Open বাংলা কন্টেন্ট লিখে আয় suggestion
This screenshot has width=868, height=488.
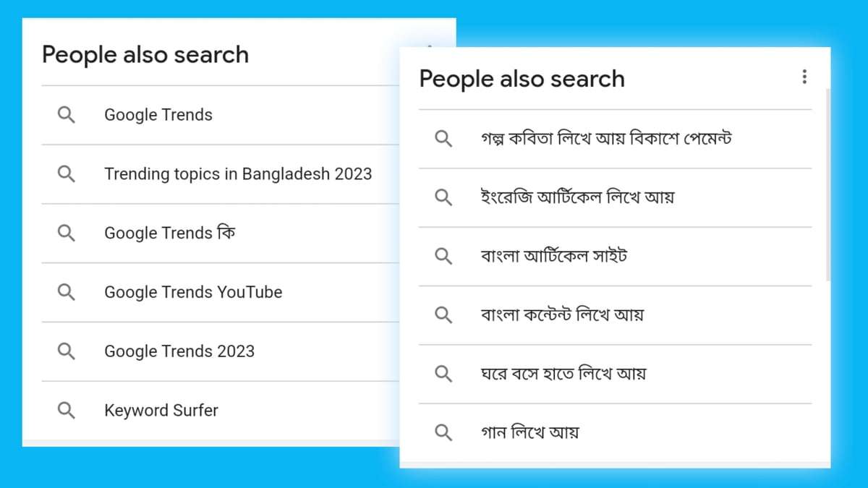[562, 315]
